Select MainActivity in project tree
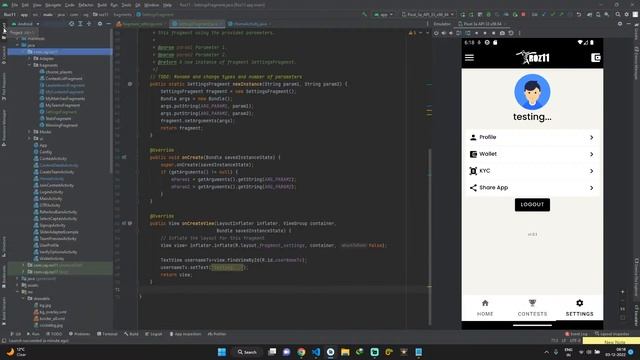Viewport: 640px width, 360px height. (51, 198)
